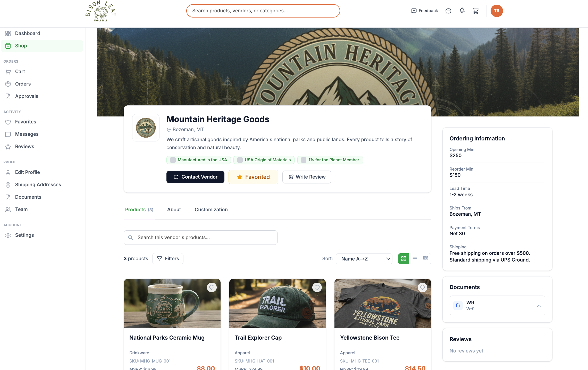Unfavorite vendor via Favorited button
Viewport: 588px width, 370px height.
click(x=253, y=177)
